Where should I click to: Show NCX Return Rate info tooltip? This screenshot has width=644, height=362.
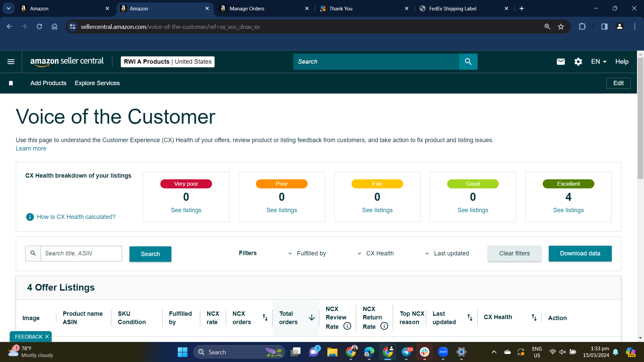tap(384, 326)
